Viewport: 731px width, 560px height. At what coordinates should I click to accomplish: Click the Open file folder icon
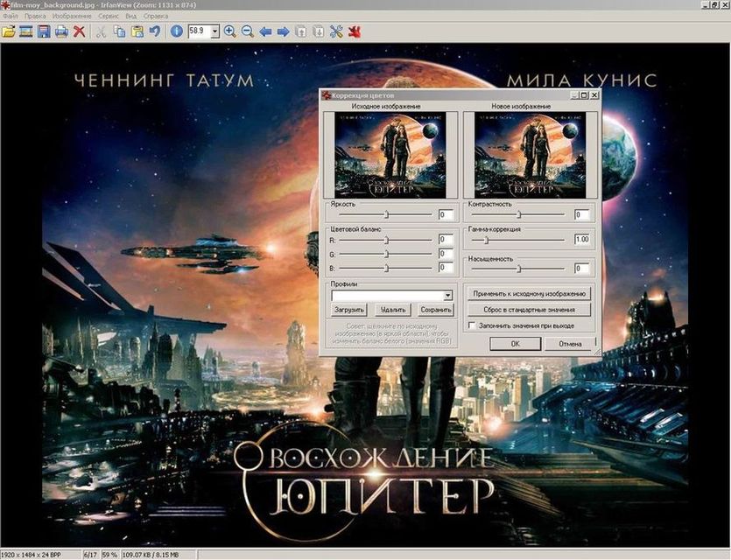(10, 31)
